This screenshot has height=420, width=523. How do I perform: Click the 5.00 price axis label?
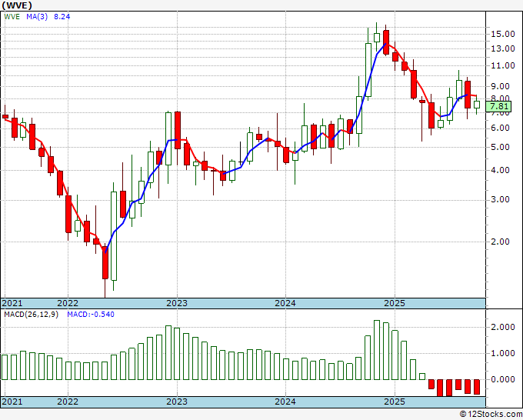click(x=500, y=147)
